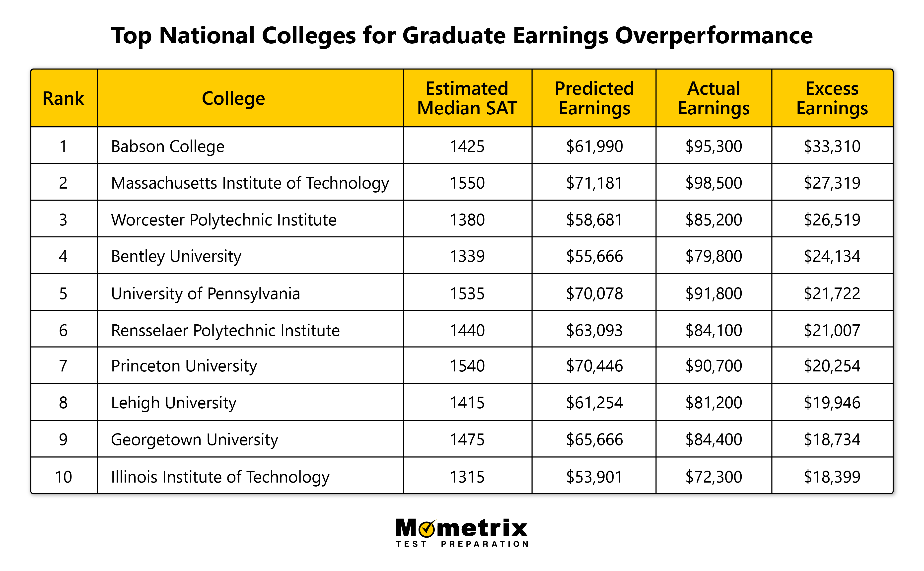Click Illinois Institute of Technology cell
Viewport: 924px width, 571px height.
220,477
